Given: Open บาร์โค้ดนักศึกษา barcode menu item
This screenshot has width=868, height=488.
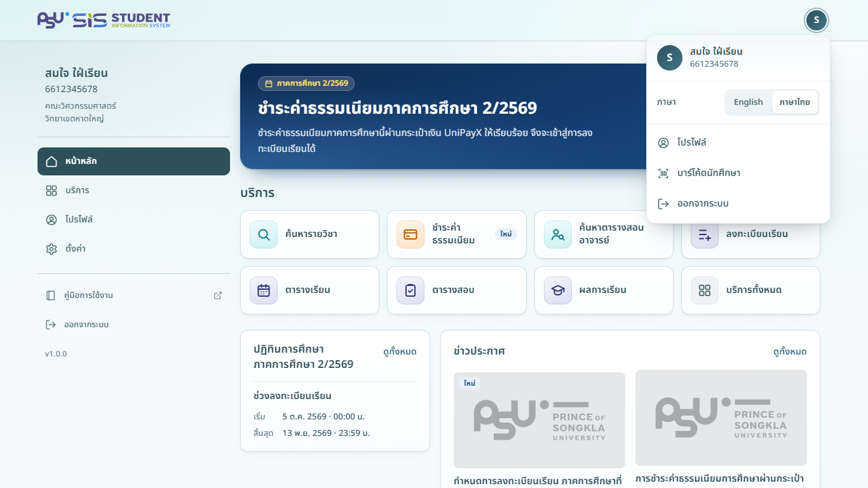Looking at the screenshot, I should pyautogui.click(x=738, y=173).
